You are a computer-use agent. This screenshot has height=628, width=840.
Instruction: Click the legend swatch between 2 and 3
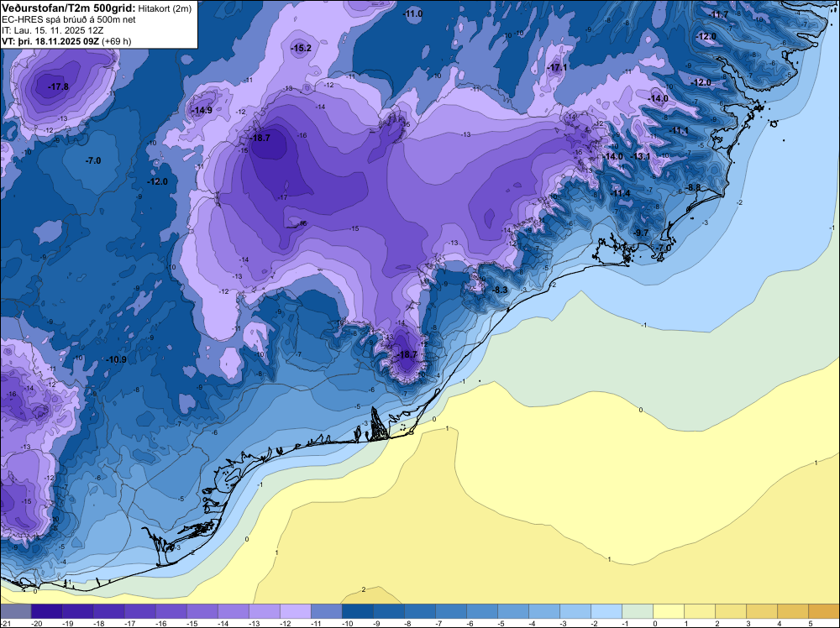(x=730, y=611)
